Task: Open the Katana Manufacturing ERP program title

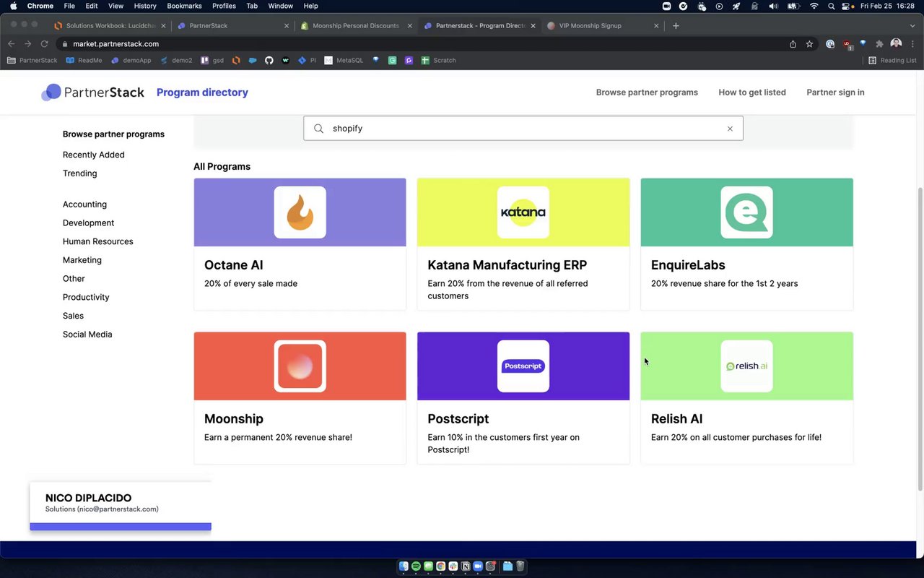Action: click(x=507, y=265)
